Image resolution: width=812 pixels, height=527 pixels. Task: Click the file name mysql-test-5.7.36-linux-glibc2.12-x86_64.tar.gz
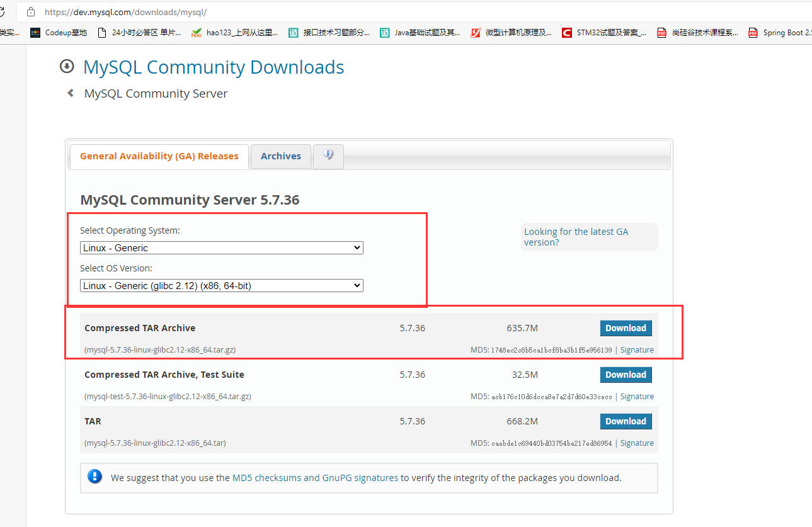pyautogui.click(x=168, y=397)
